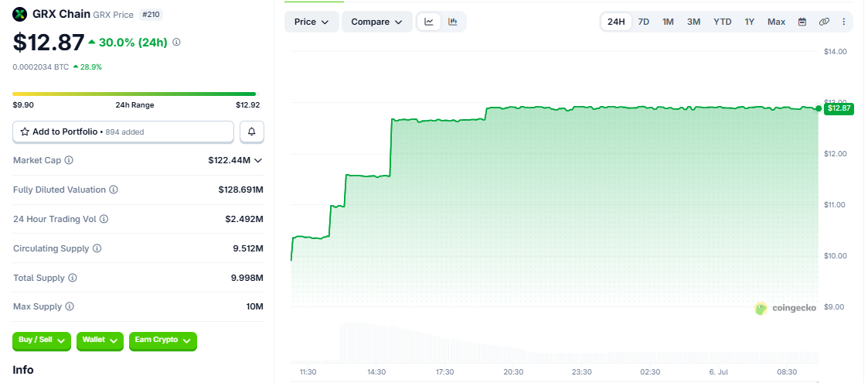868x383 pixels.
Task: Click the $122.44M market cap value
Action: pos(230,160)
